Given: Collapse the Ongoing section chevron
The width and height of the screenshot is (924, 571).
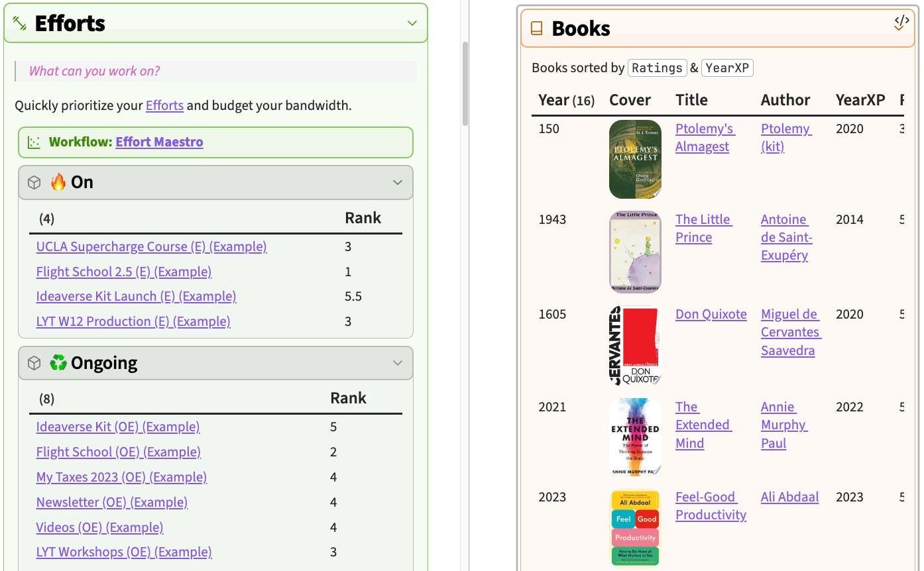Looking at the screenshot, I should pyautogui.click(x=397, y=363).
